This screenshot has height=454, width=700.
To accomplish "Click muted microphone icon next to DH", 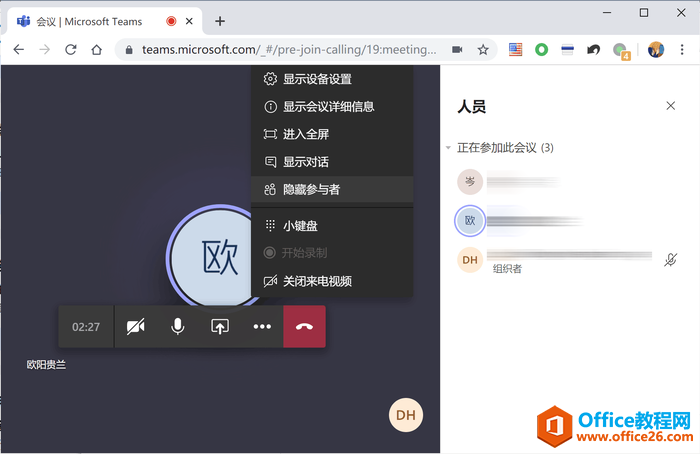I will point(671,259).
